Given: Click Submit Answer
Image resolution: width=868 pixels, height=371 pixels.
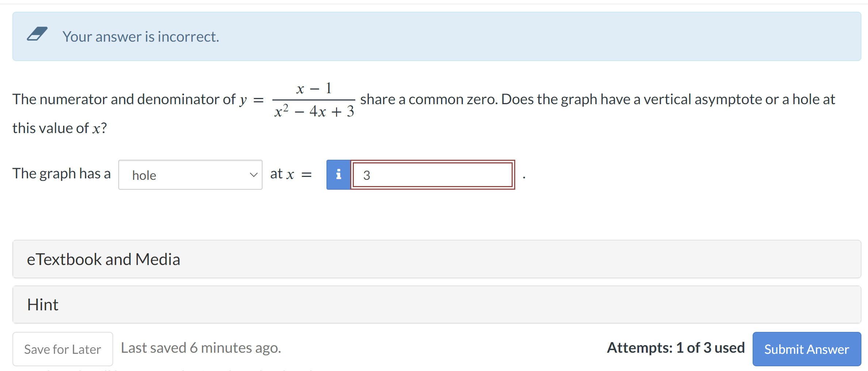Looking at the screenshot, I should pos(806,349).
